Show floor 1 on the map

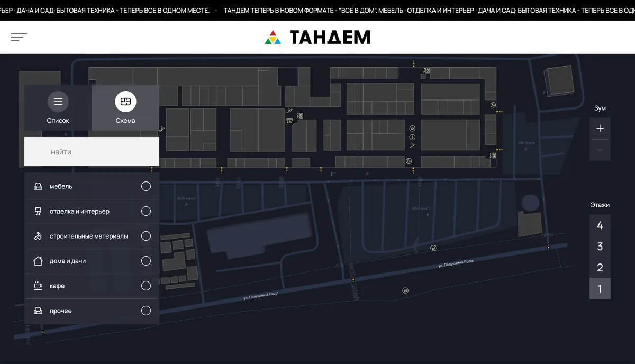click(600, 289)
